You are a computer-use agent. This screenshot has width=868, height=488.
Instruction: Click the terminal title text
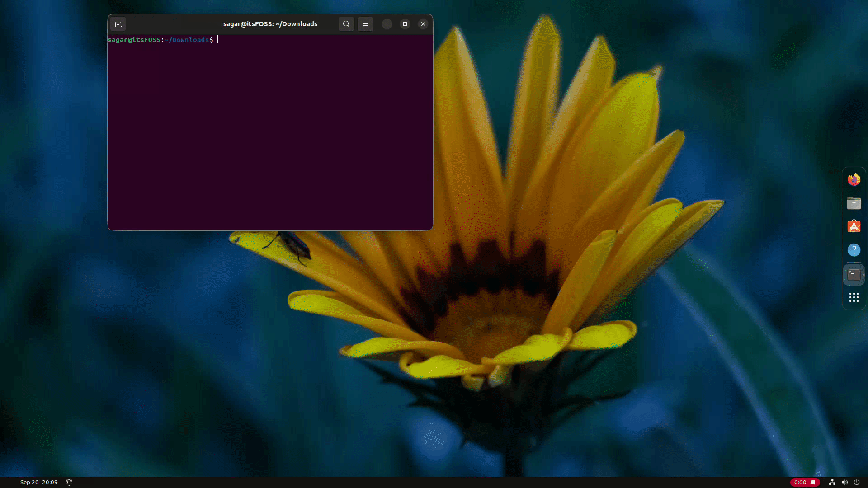pyautogui.click(x=270, y=24)
